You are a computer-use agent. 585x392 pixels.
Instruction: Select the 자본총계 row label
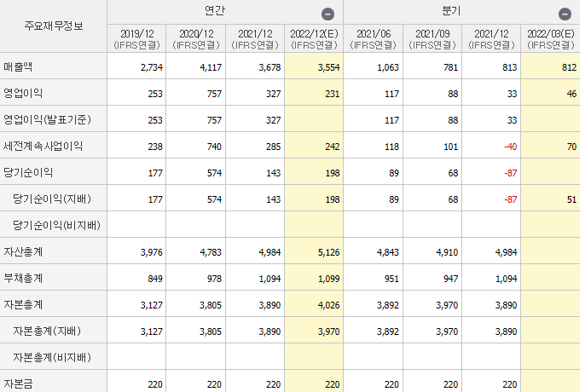(23, 305)
